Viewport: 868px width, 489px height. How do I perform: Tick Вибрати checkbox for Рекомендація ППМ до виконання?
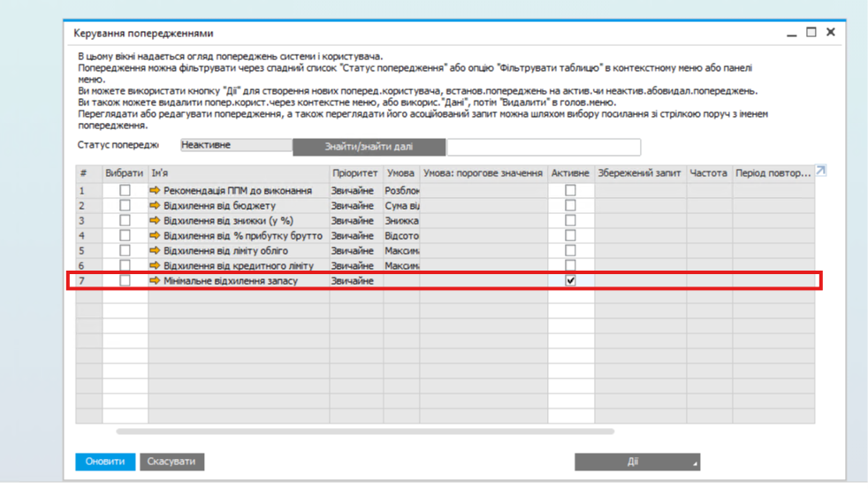coord(126,190)
